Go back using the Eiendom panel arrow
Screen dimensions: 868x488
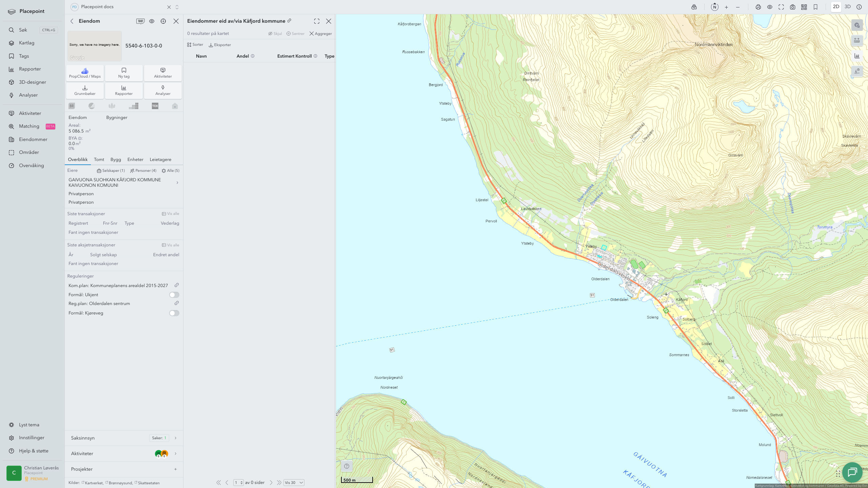pyautogui.click(x=72, y=21)
